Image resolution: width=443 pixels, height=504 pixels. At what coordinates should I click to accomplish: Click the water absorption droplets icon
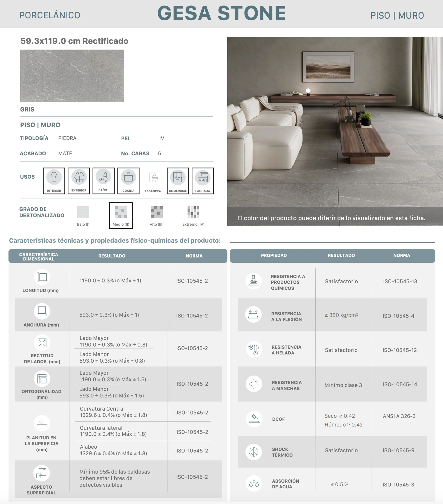[254, 483]
